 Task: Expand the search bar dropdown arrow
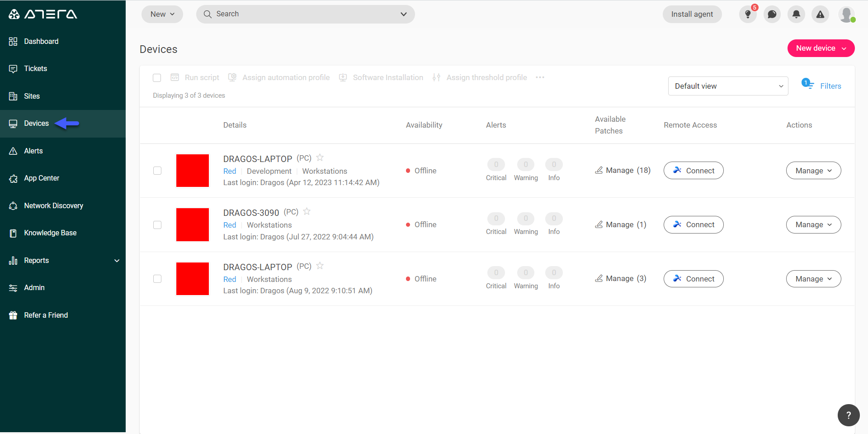point(403,14)
